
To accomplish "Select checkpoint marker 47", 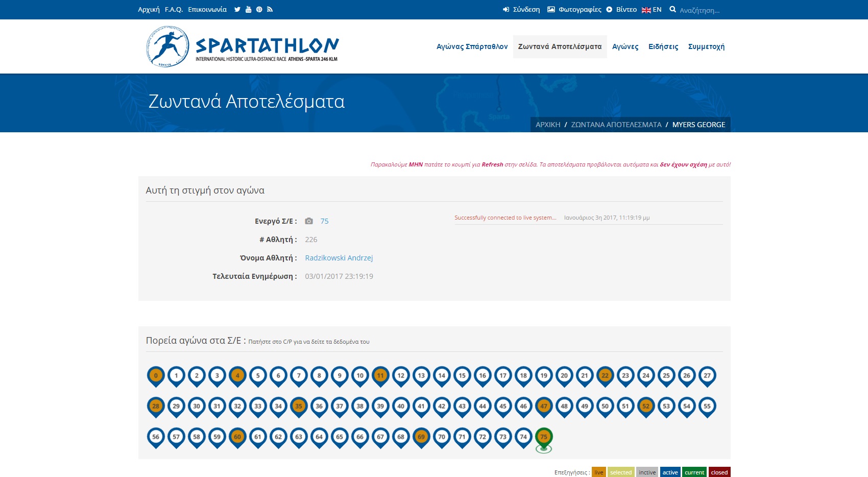I will point(544,407).
